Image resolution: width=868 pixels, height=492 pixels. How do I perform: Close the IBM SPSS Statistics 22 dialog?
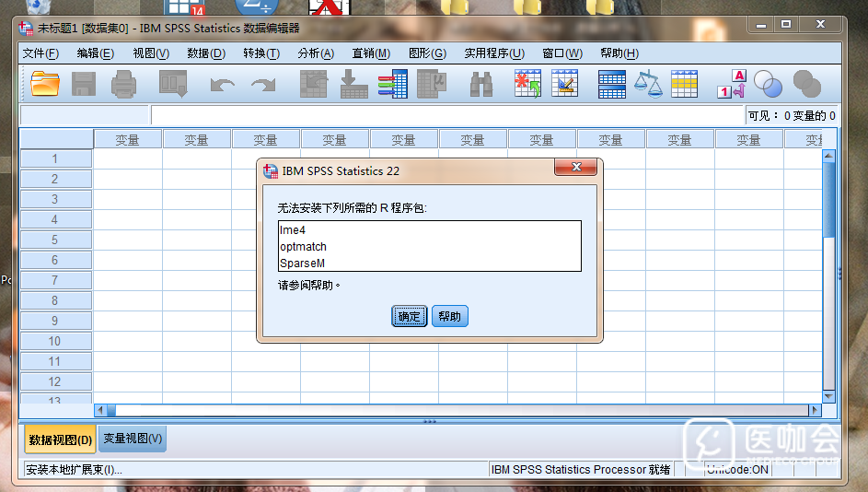(576, 168)
